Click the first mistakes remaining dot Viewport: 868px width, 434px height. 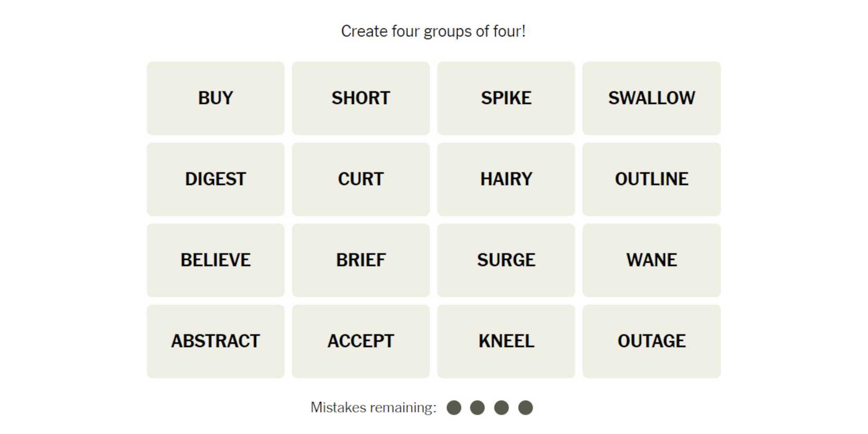tap(454, 408)
